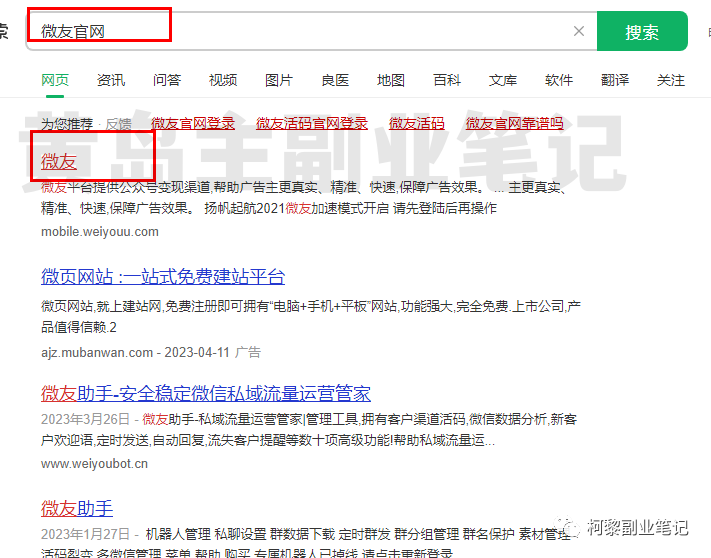Screen dimensions: 711x558
Task: Click the 反馈 feedback link
Action: click(118, 124)
